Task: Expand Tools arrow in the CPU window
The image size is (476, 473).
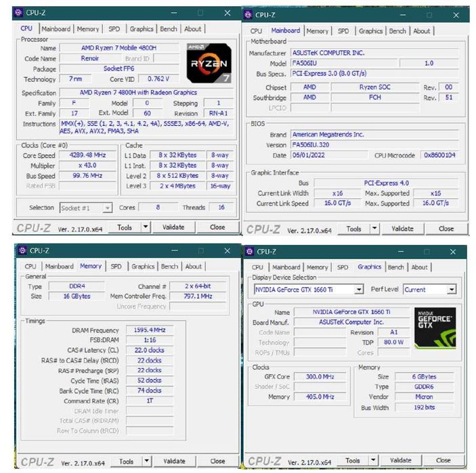Action: pyautogui.click(x=146, y=227)
